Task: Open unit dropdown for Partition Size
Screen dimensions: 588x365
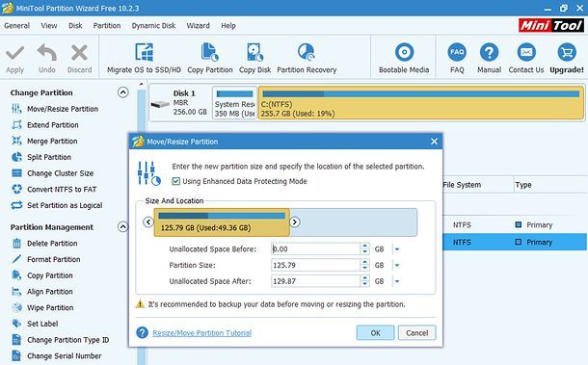Action: tap(397, 265)
